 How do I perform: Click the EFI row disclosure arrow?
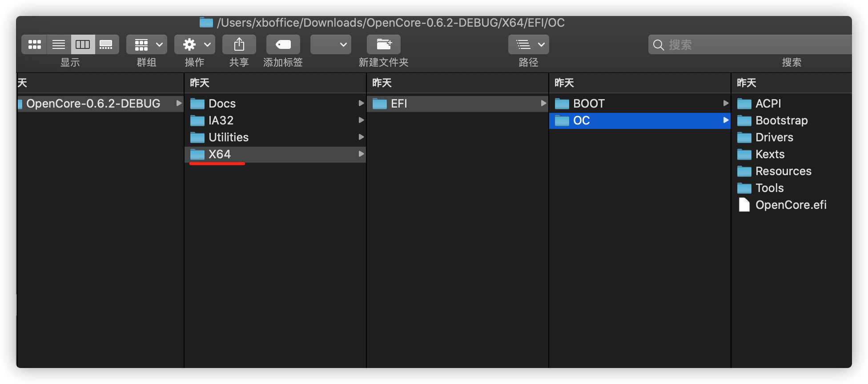(543, 103)
